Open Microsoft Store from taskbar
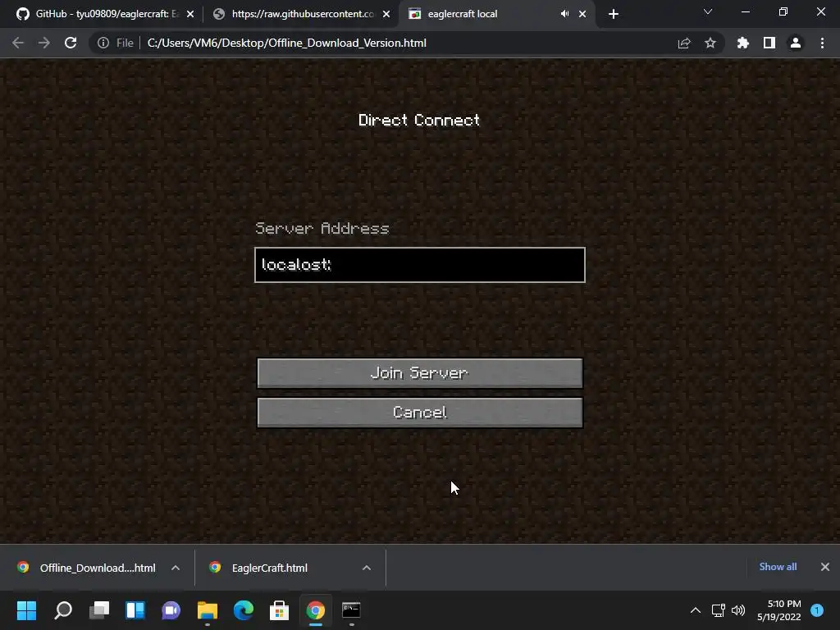Image resolution: width=840 pixels, height=630 pixels. (279, 610)
